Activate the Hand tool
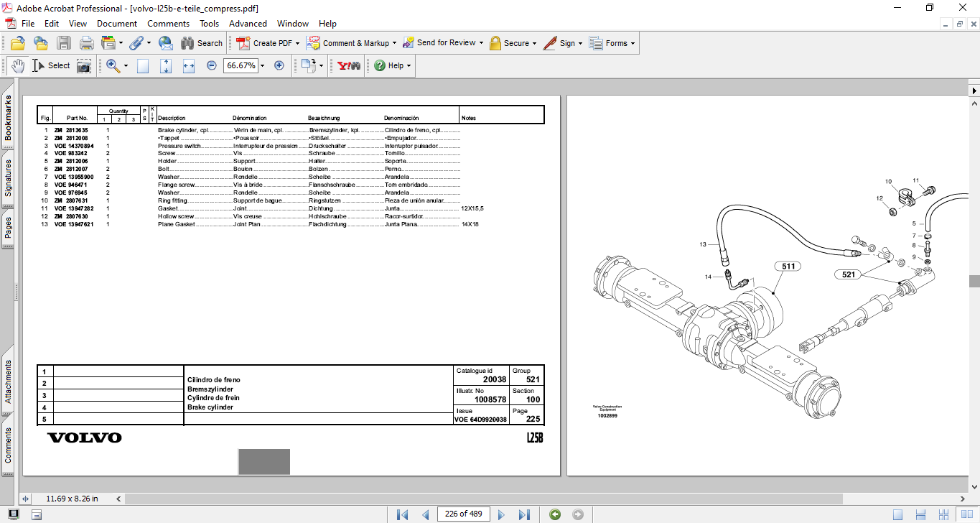The height and width of the screenshot is (523, 980). [x=17, y=66]
